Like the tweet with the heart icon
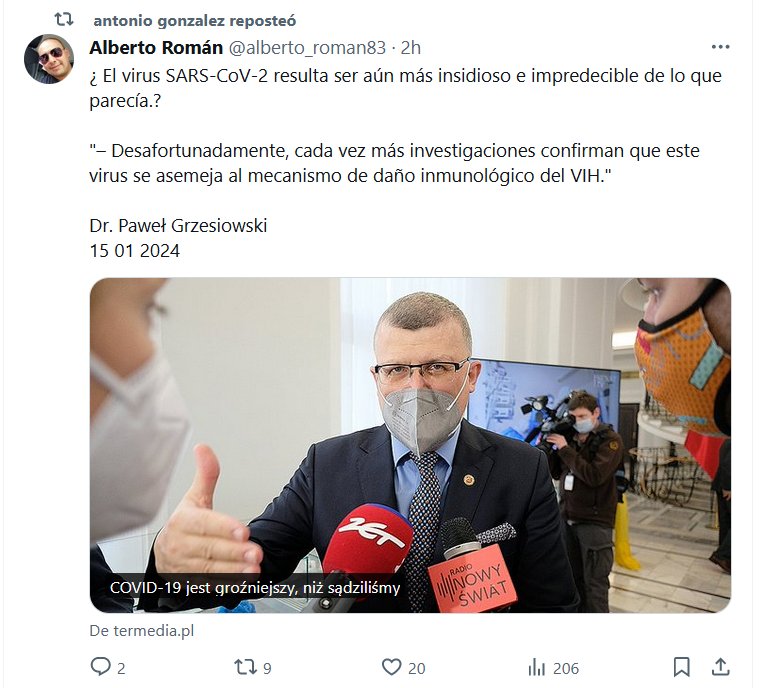Image resolution: width=766 pixels, height=688 pixels. pyautogui.click(x=391, y=666)
